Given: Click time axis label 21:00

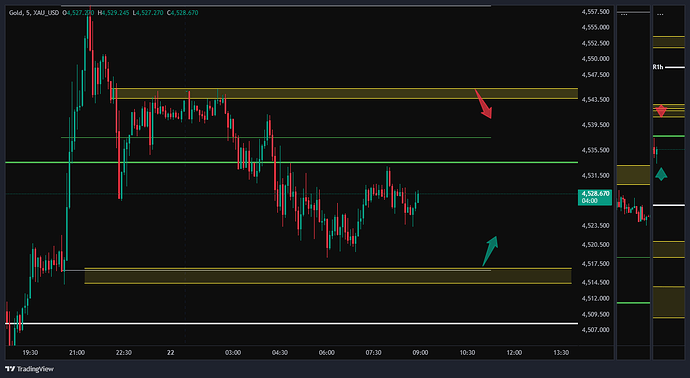Looking at the screenshot, I should (x=77, y=352).
